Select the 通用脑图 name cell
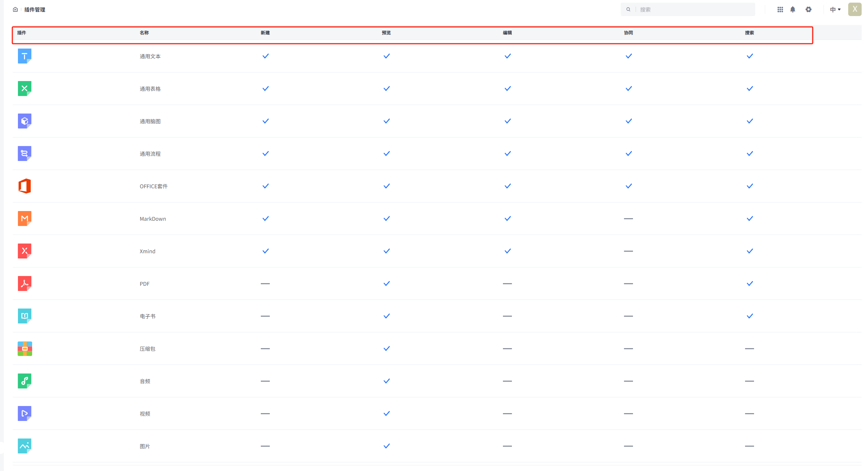The image size is (868, 471). pyautogui.click(x=150, y=121)
